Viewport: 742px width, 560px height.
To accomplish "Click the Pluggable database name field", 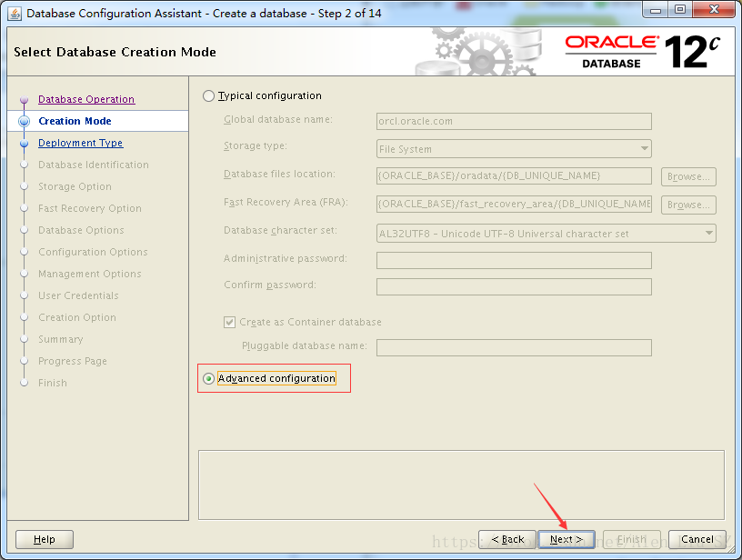I will pos(514,347).
